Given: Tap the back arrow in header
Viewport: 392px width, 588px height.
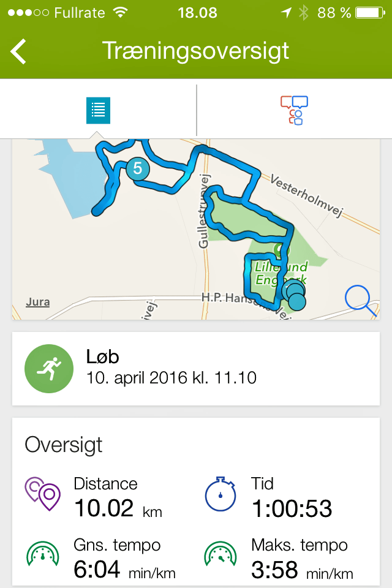Looking at the screenshot, I should (19, 51).
